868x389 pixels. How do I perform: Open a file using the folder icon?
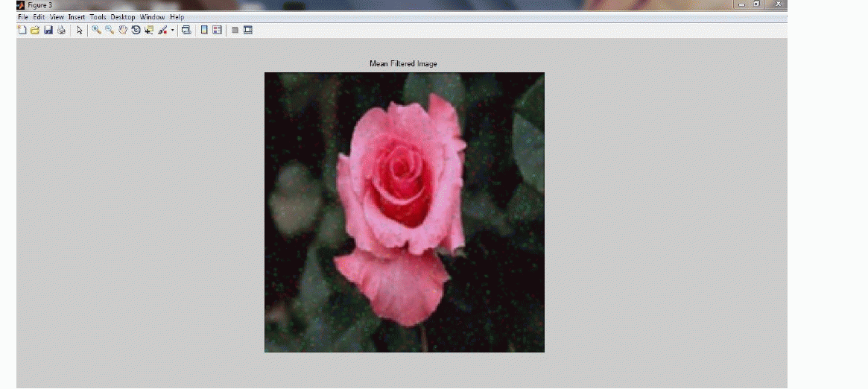(x=34, y=31)
